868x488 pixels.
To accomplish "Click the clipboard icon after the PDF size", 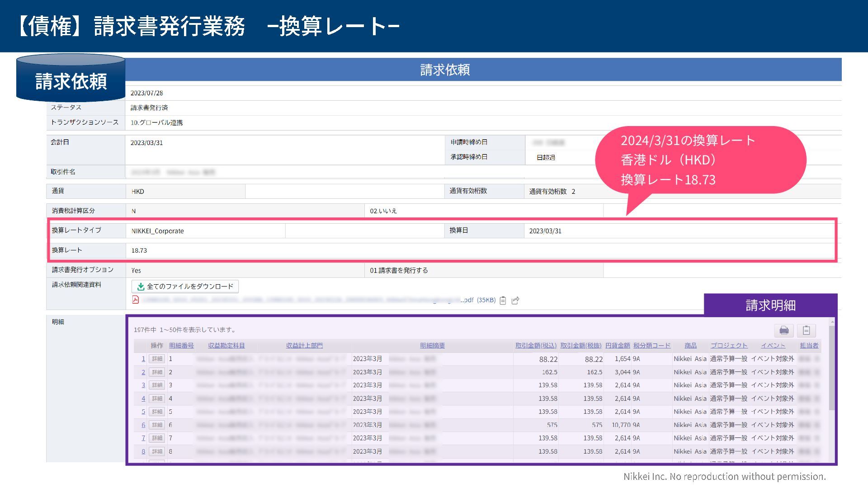I will [x=503, y=300].
